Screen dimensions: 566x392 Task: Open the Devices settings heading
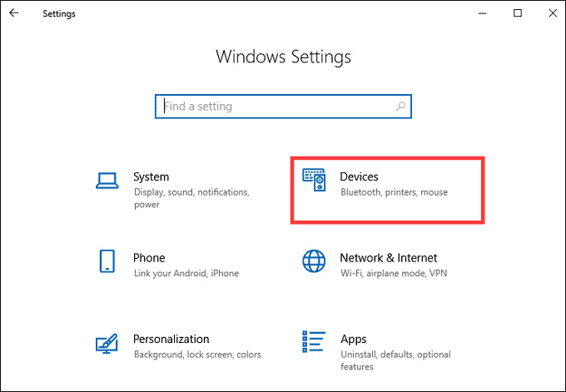click(360, 177)
